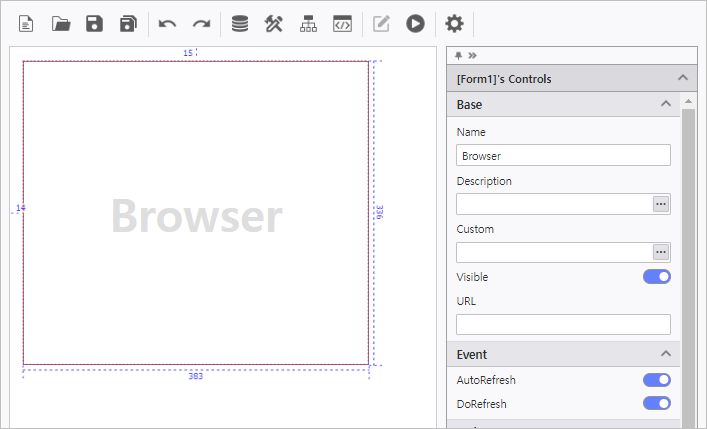Open the database icon in the toolbar
Viewport: 707px width, 429px height.
click(240, 24)
